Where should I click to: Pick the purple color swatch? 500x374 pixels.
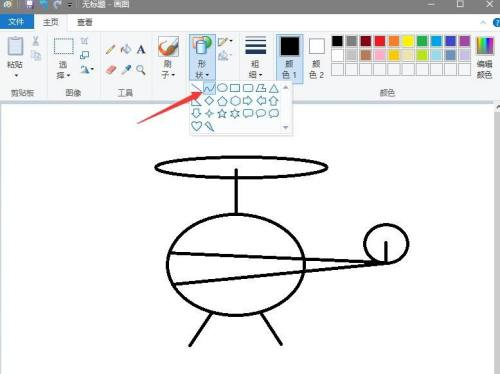click(465, 41)
